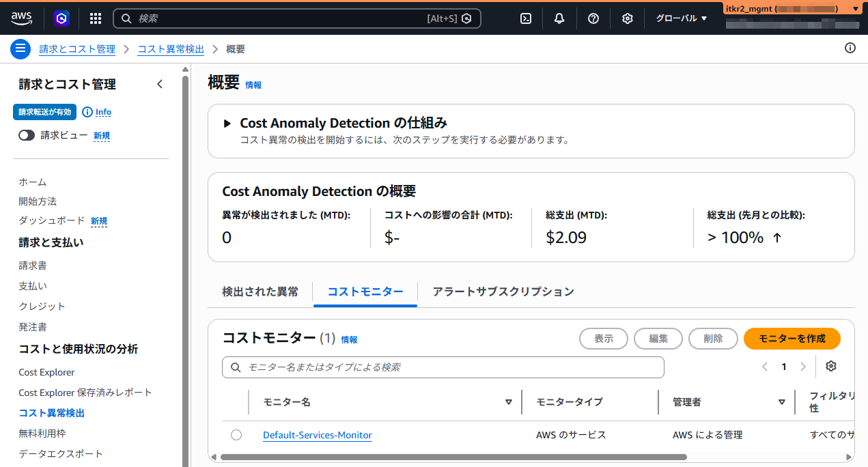The image size is (868, 467).
Task: Focus the monitor name search field
Action: (x=443, y=367)
